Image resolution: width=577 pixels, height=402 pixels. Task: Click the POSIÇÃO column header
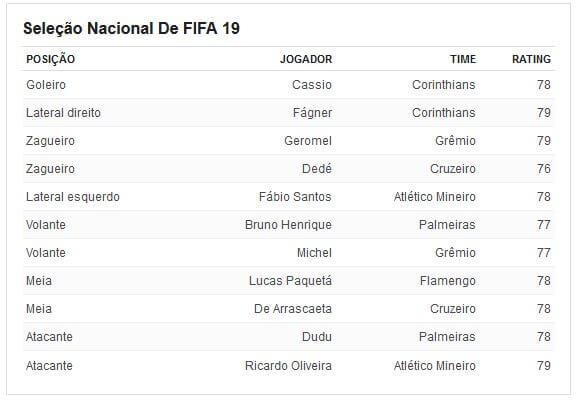click(x=50, y=59)
